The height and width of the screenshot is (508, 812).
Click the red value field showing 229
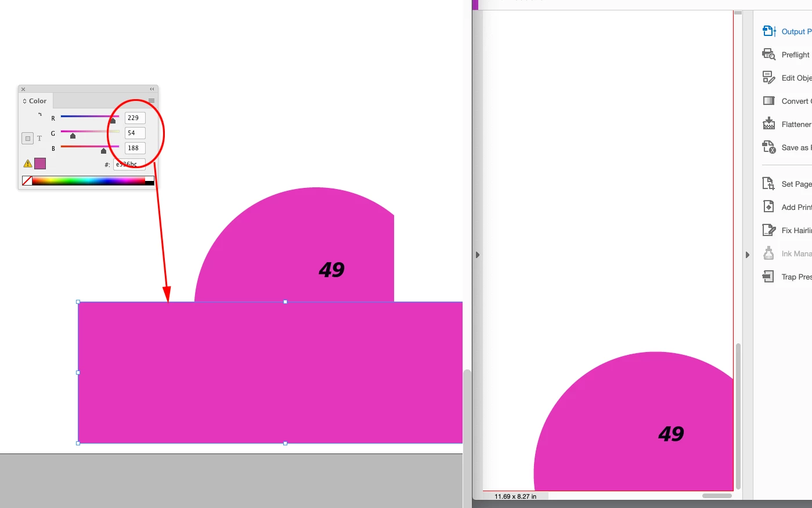pyautogui.click(x=135, y=118)
